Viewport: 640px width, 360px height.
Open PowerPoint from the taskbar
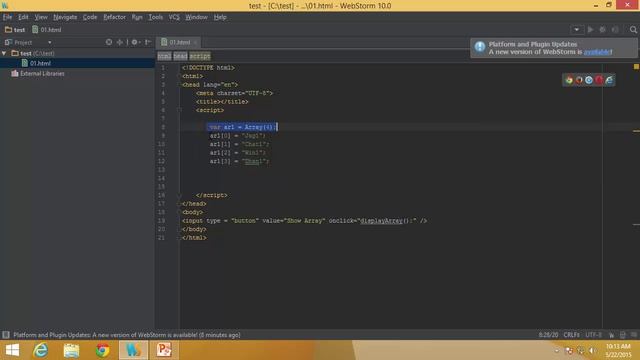point(164,350)
